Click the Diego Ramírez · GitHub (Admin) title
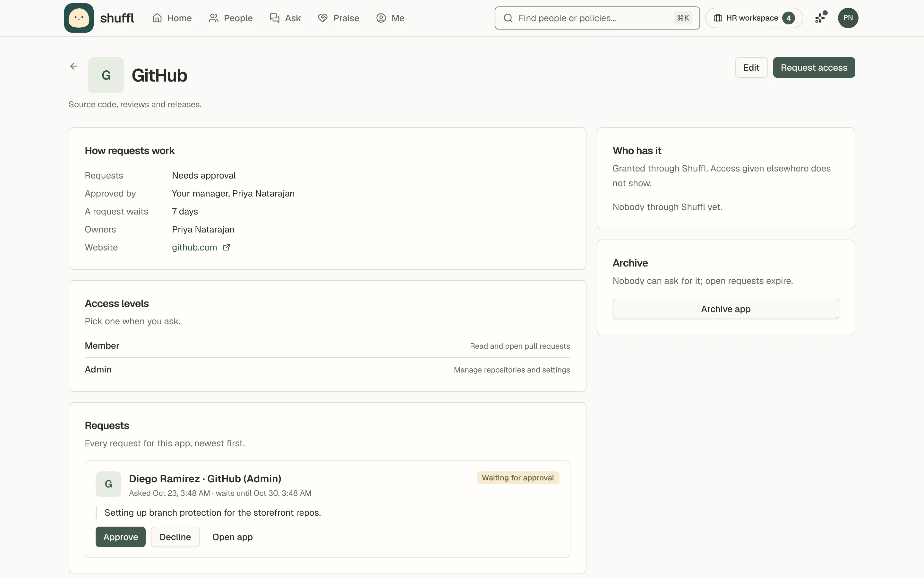 [x=205, y=478]
